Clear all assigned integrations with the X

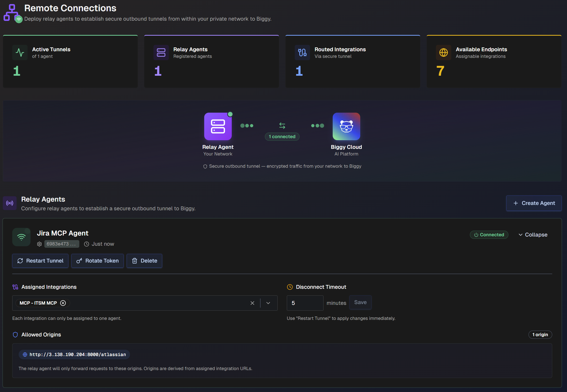[x=252, y=303]
